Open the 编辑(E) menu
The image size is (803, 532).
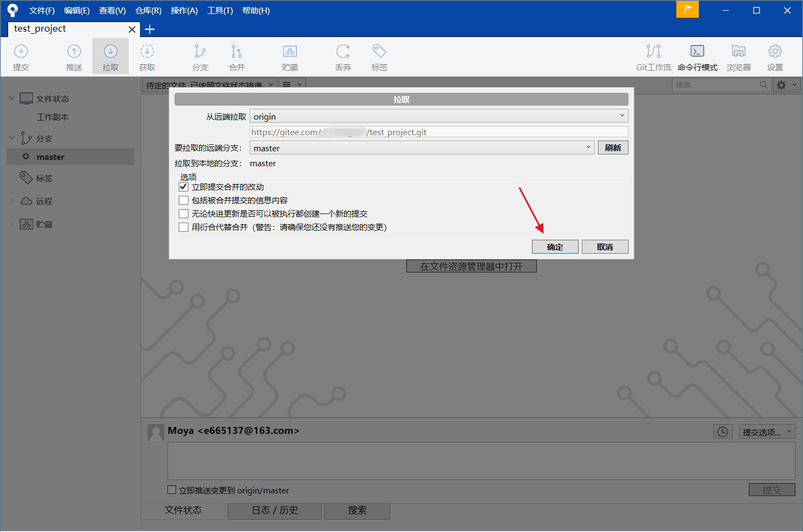(77, 11)
